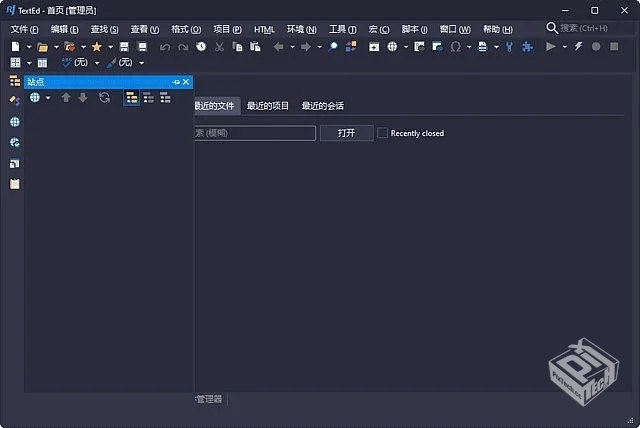The height and width of the screenshot is (428, 640).
Task: Click the Omega special characters icon
Action: 456,47
